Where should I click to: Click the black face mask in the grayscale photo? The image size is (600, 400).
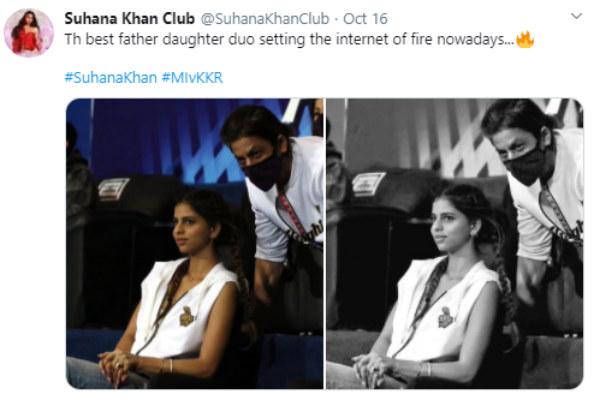pyautogui.click(x=530, y=165)
